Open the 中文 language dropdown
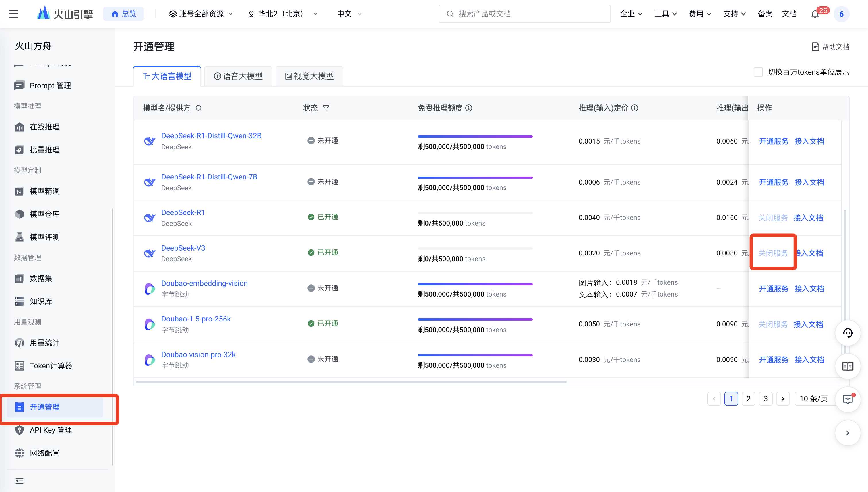The width and height of the screenshot is (868, 492). 349,14
